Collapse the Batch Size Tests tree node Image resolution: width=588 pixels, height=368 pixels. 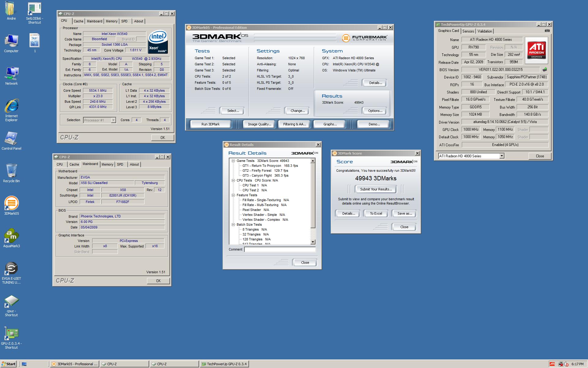pyautogui.click(x=233, y=224)
